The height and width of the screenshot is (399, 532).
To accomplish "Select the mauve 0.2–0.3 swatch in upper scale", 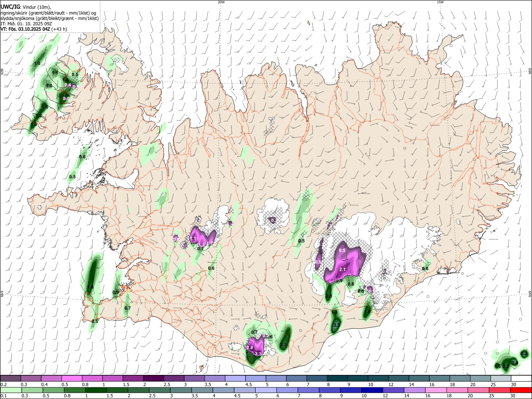I will click(10, 378).
